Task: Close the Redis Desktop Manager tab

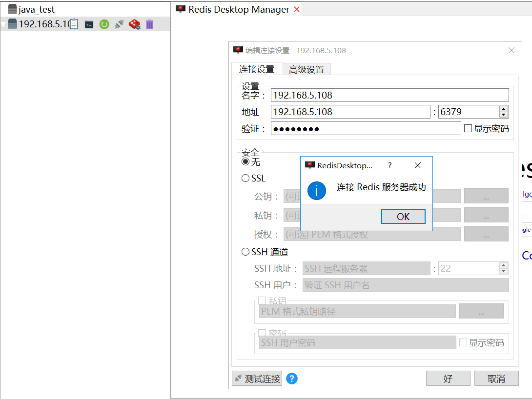Action: tap(297, 9)
